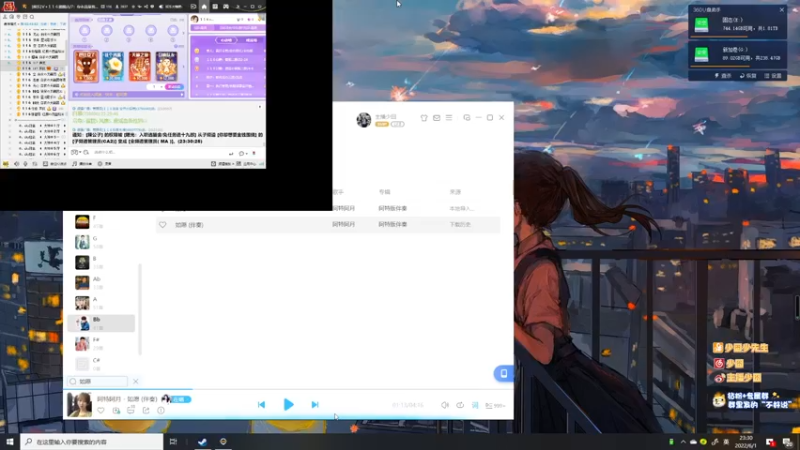Click the Windows taskbar search box
This screenshot has width=800, height=450.
pos(92,442)
